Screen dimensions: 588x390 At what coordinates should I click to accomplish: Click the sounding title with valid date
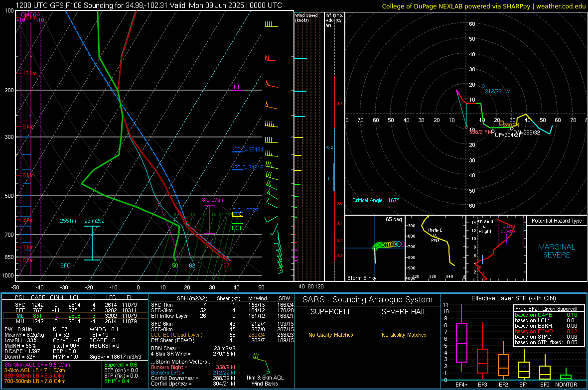click(149, 5)
